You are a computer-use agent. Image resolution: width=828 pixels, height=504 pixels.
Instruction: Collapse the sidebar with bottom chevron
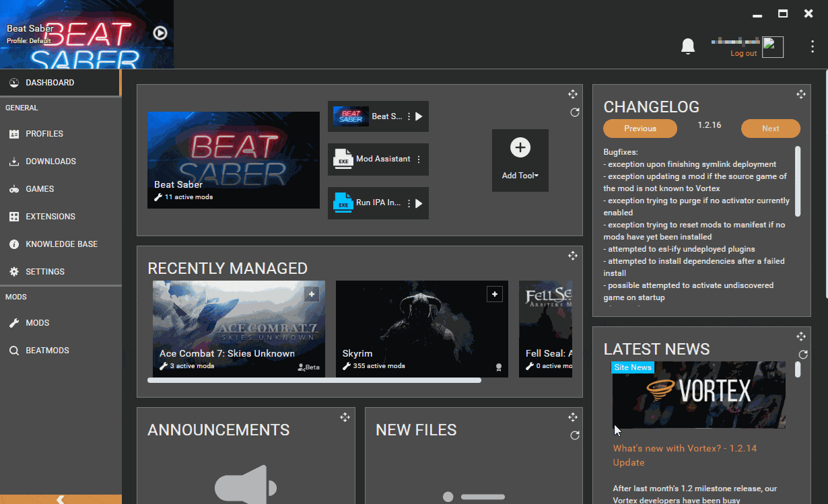coord(61,499)
